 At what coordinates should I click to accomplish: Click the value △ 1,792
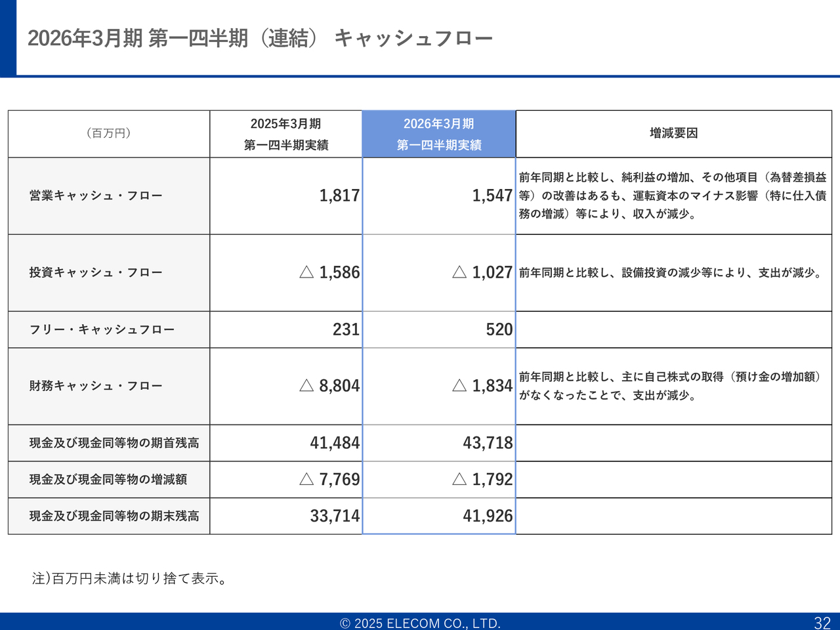click(482, 480)
